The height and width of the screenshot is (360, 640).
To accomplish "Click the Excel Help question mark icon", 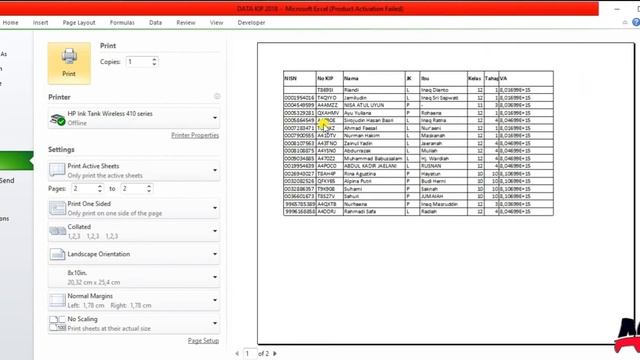I will (x=636, y=22).
